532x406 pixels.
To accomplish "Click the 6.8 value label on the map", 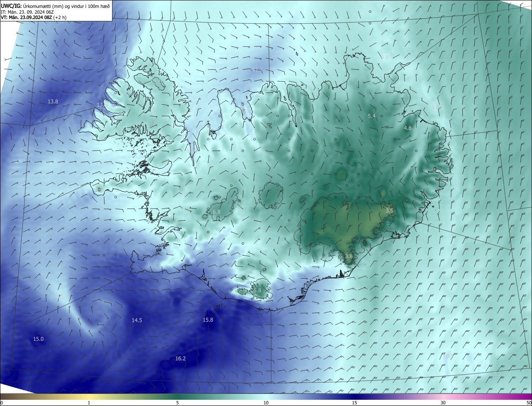I will [217, 212].
